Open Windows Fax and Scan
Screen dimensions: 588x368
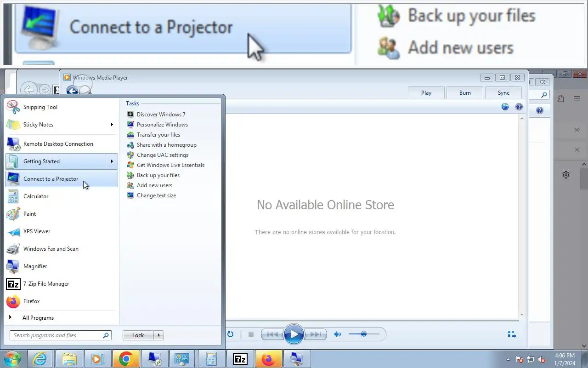tap(62, 249)
